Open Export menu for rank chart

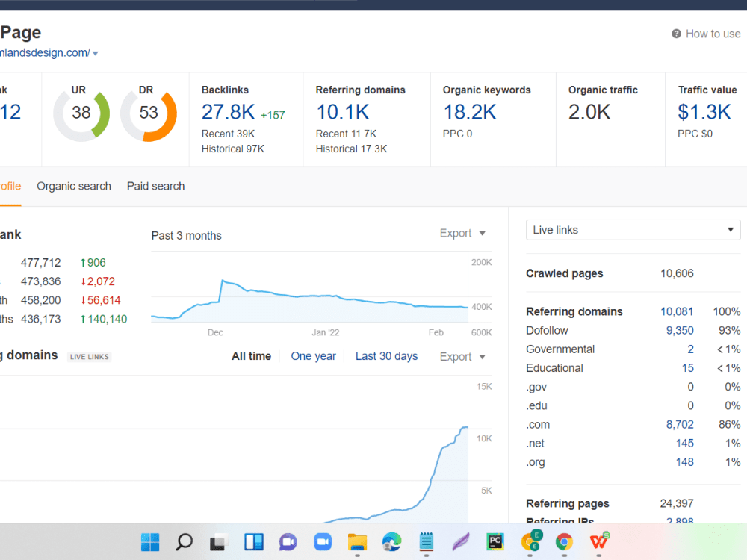462,233
